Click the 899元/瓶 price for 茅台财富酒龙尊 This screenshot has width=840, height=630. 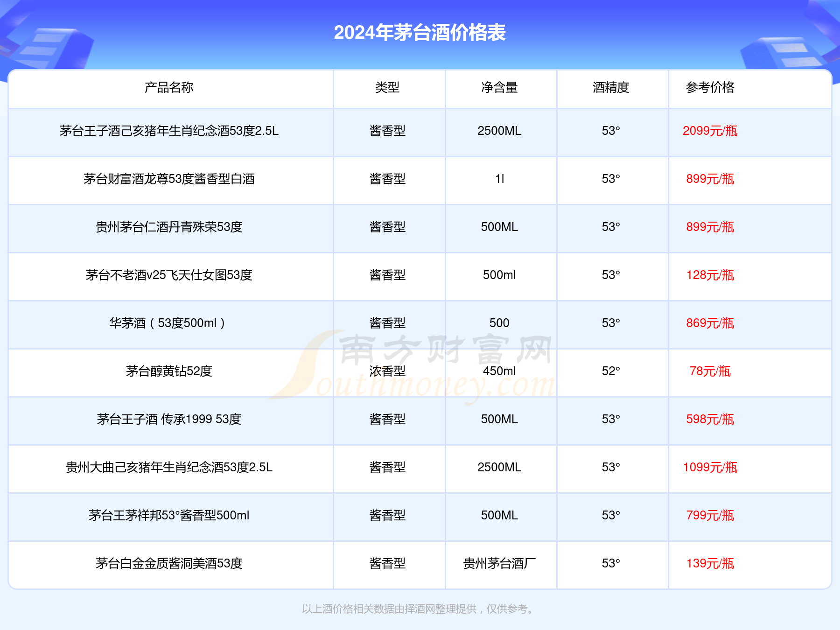click(x=710, y=179)
